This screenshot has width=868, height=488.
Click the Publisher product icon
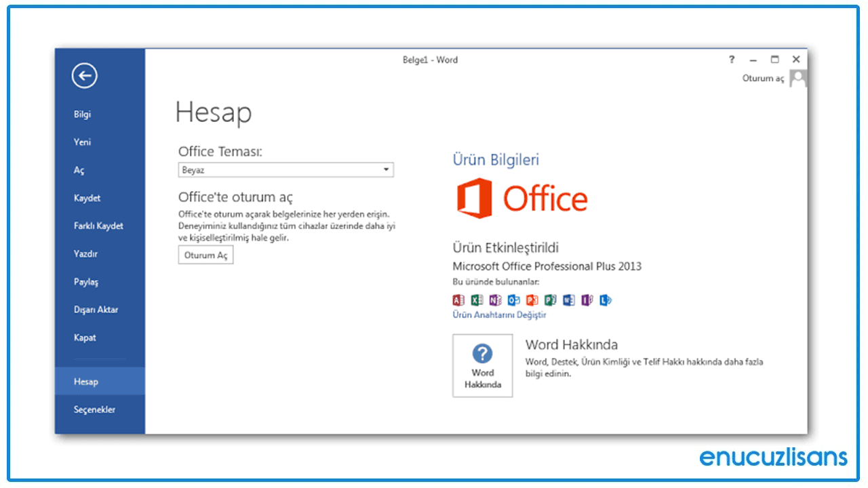pyautogui.click(x=550, y=300)
